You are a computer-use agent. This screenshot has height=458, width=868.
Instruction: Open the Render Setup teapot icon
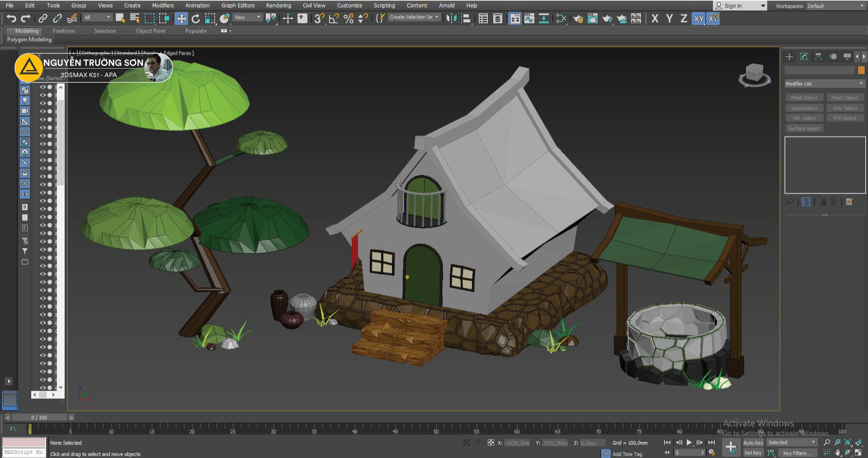pos(578,19)
